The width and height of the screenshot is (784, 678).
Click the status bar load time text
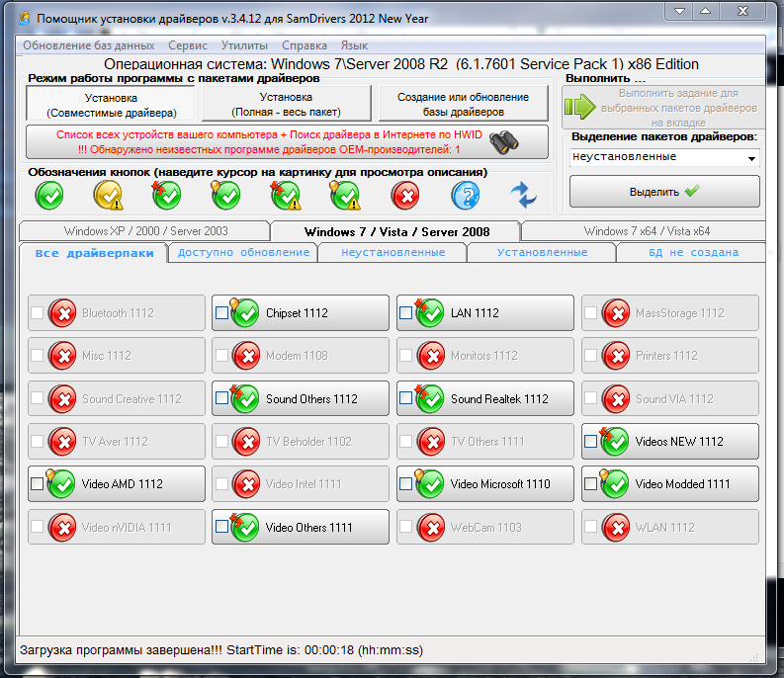point(221,650)
